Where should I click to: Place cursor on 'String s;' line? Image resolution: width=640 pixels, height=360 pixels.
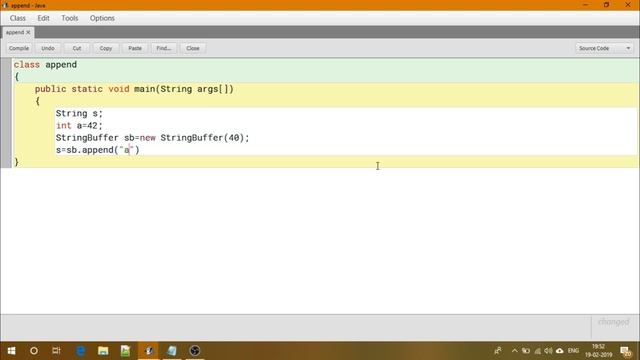click(x=79, y=113)
